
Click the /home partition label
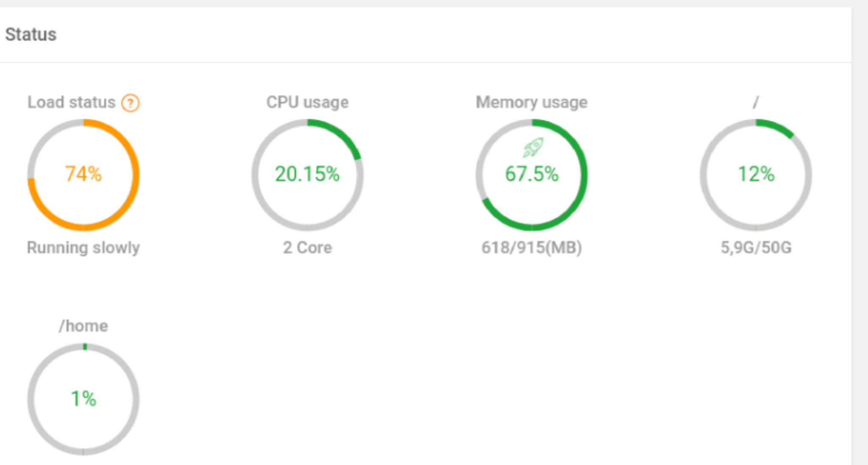(83, 326)
